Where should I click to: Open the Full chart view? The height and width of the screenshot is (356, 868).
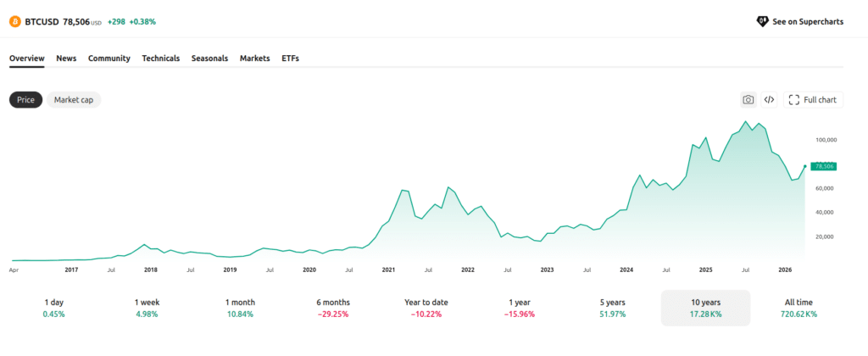click(812, 100)
